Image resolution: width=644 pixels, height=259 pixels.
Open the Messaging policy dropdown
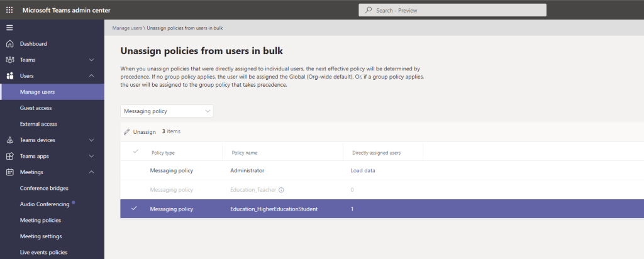point(167,111)
